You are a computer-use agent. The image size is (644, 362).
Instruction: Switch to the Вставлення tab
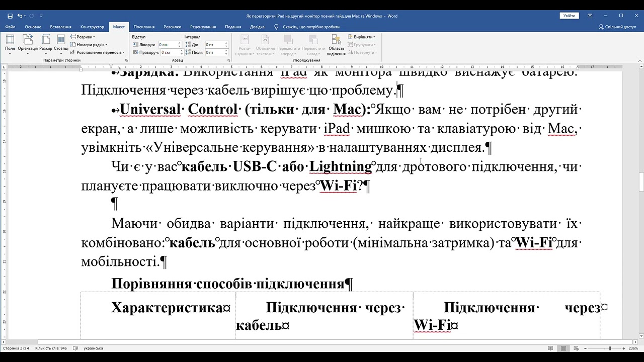[61, 27]
